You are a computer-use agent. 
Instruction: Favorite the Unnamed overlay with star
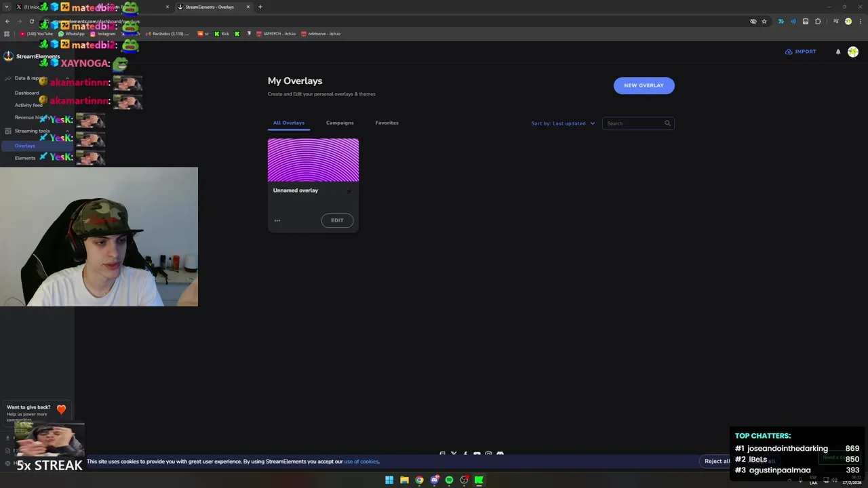click(349, 191)
